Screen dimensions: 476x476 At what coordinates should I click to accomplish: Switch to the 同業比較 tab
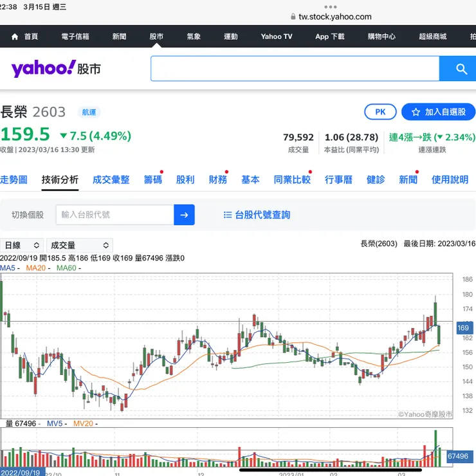pos(292,179)
